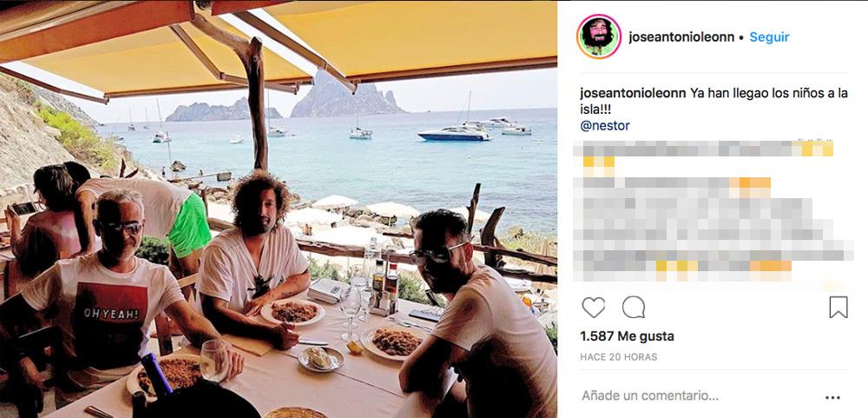
Task: Open the joseantonioleonn profile avatar
Action: point(598,36)
